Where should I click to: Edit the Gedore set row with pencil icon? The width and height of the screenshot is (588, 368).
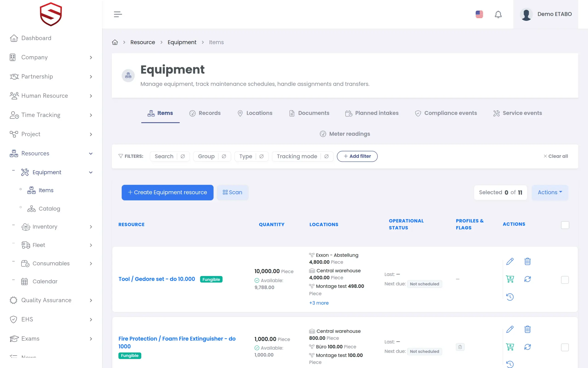(510, 262)
